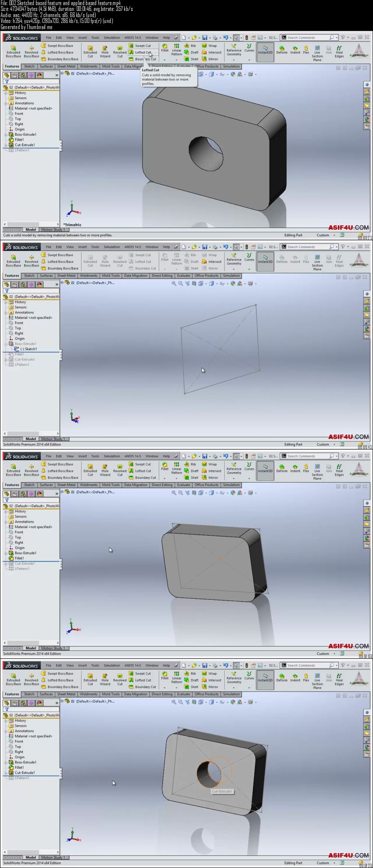Click Appearances color ball in first frame viewport toolbar

point(233,74)
